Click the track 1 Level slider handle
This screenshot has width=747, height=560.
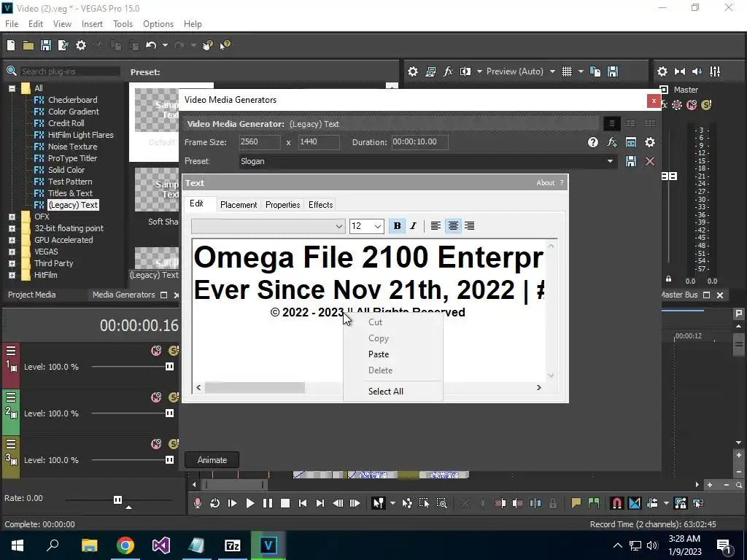point(169,367)
